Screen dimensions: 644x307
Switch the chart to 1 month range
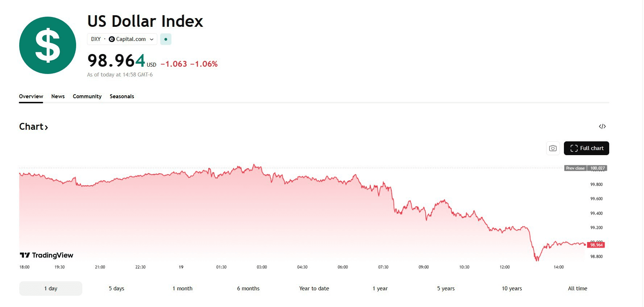pyautogui.click(x=182, y=289)
